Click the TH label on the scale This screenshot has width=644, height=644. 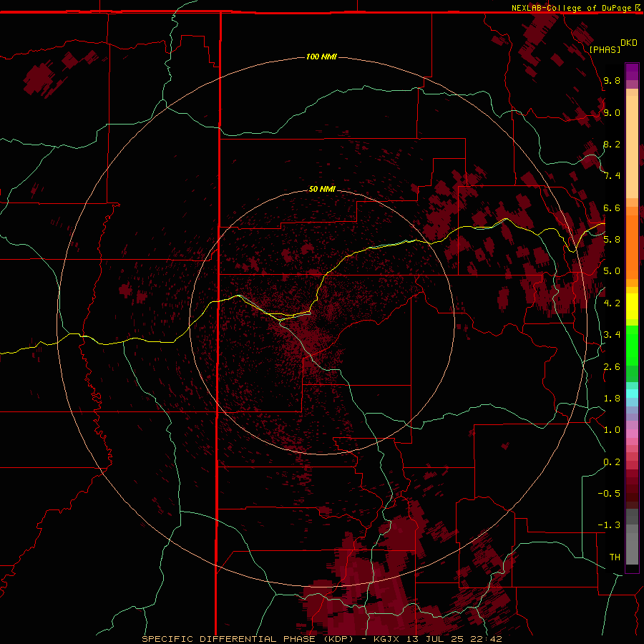[615, 557]
